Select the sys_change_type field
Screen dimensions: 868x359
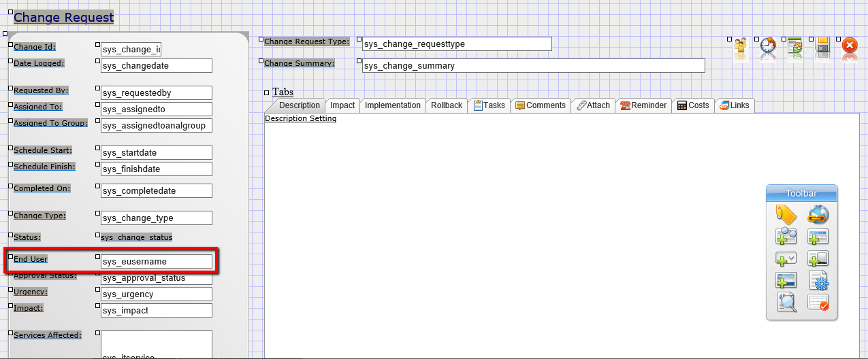click(x=157, y=218)
